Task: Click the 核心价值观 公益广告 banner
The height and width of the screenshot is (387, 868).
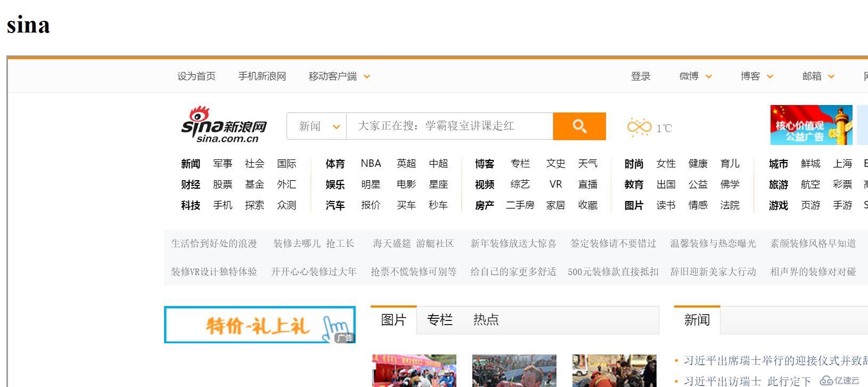Action: point(811,125)
